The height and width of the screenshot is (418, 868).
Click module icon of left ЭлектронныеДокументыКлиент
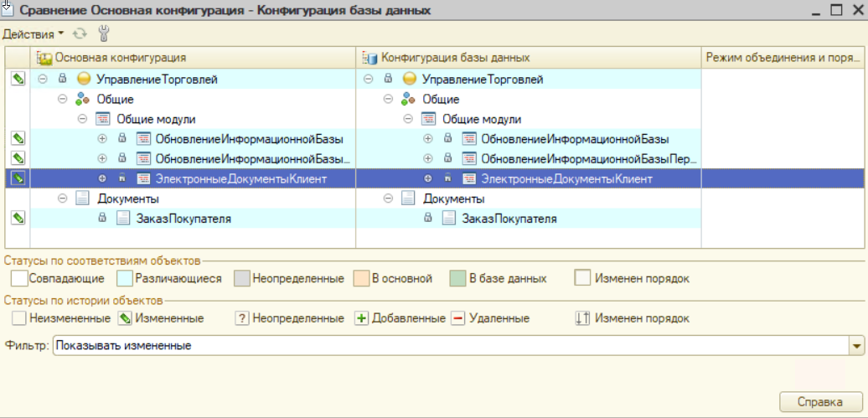(142, 178)
